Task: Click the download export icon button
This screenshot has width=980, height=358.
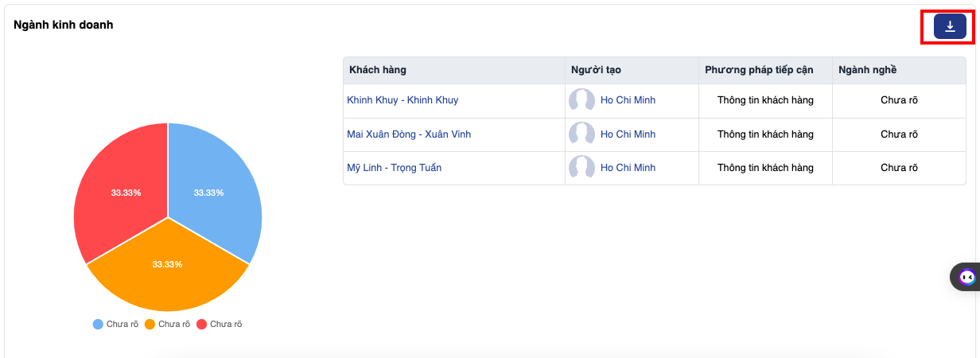Action: pyautogui.click(x=950, y=27)
